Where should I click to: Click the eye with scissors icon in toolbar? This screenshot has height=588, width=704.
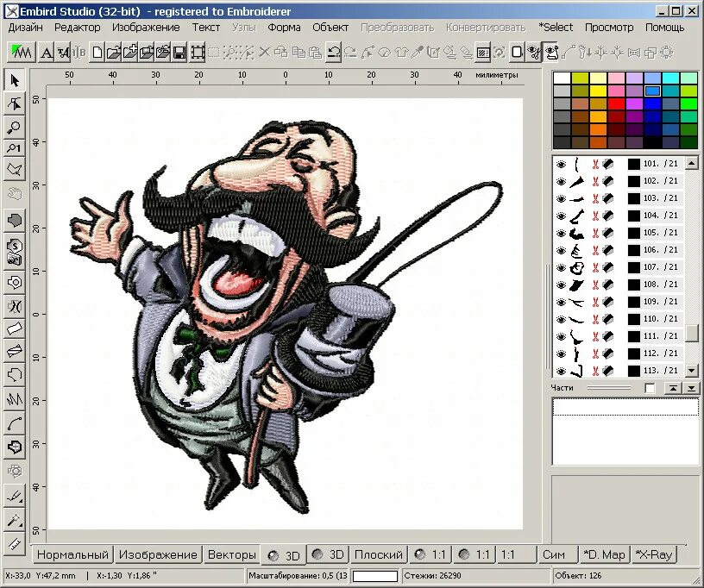point(534,53)
